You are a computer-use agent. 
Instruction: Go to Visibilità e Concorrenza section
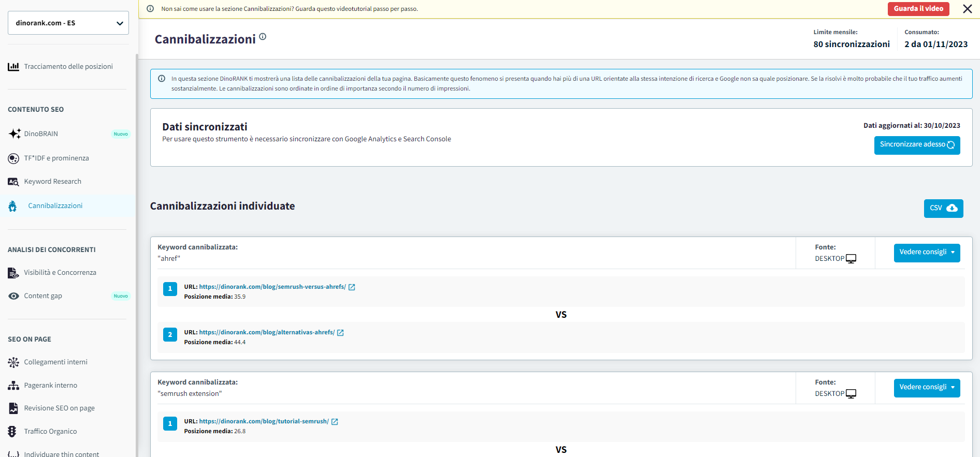tap(60, 273)
